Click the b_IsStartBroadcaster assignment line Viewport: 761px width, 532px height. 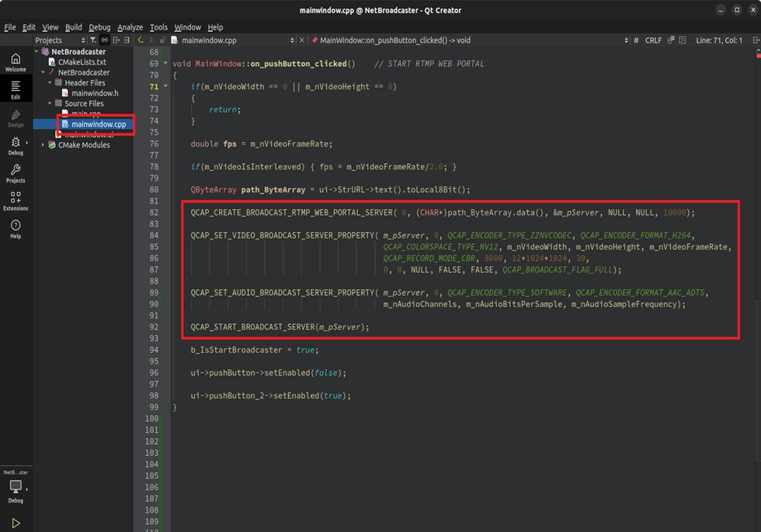(255, 350)
